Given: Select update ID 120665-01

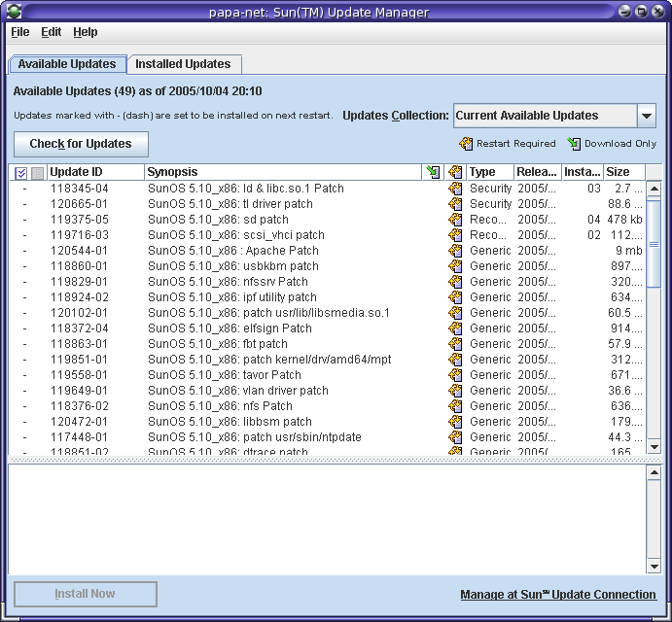Looking at the screenshot, I should click(x=79, y=204).
